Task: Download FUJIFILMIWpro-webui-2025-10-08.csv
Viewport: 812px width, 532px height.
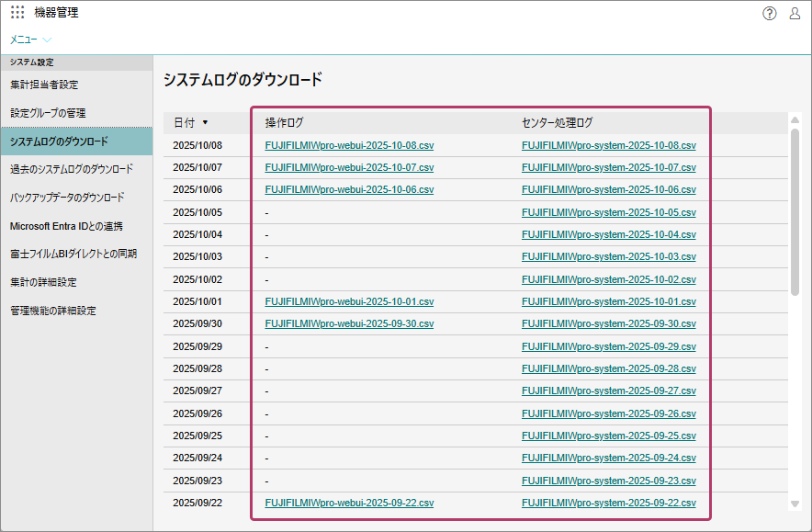Action: pyautogui.click(x=349, y=145)
